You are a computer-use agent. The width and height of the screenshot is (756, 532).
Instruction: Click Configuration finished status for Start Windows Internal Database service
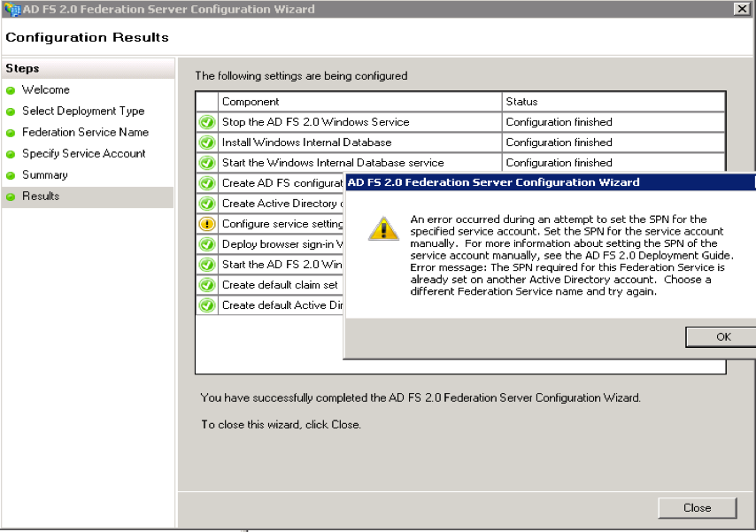point(559,163)
